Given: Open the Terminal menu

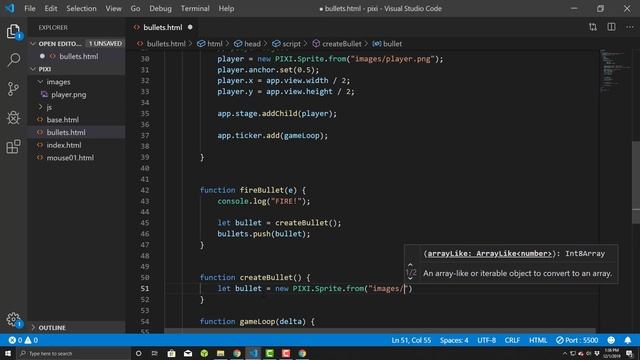Looking at the screenshot, I should [x=195, y=8].
